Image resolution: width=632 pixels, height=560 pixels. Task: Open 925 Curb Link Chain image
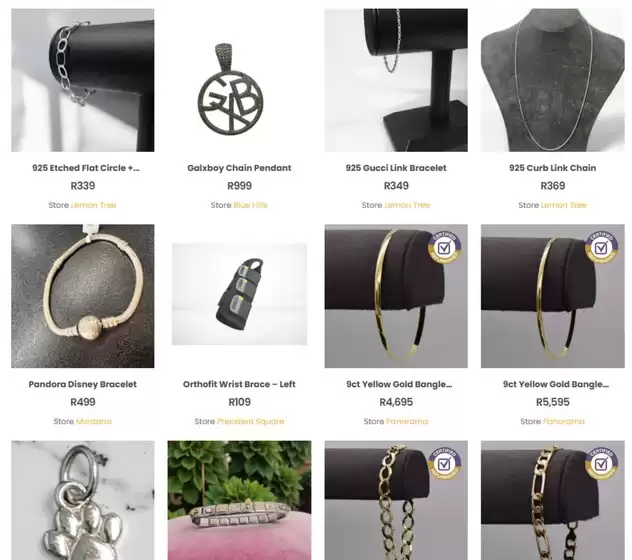[x=553, y=80]
